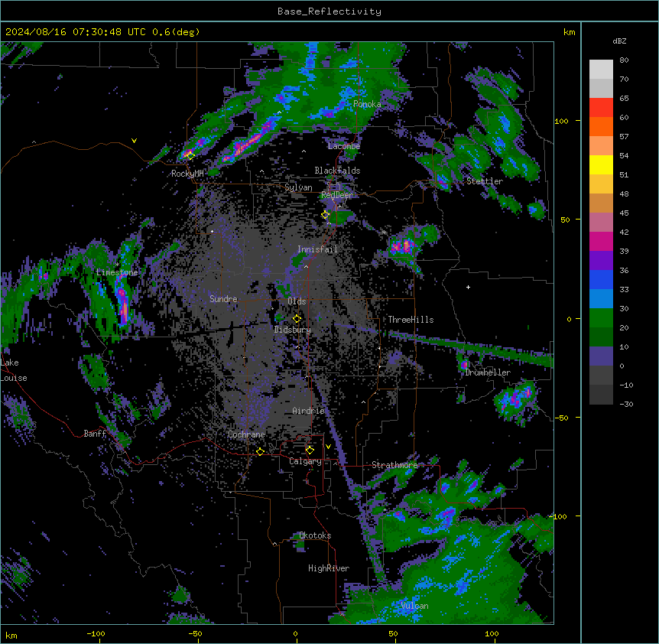Click the -100 tick on the bottom axis
659x644 pixels.
pyautogui.click(x=96, y=633)
